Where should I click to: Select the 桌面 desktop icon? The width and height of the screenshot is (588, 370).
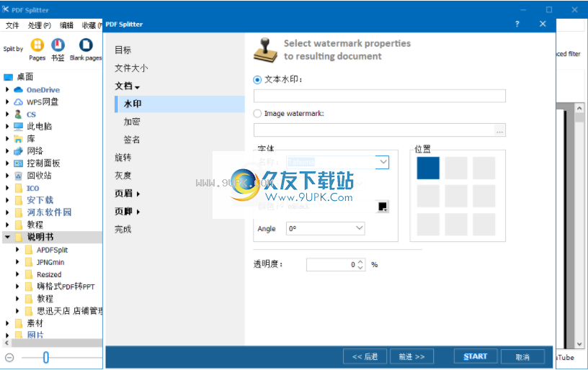click(8, 77)
